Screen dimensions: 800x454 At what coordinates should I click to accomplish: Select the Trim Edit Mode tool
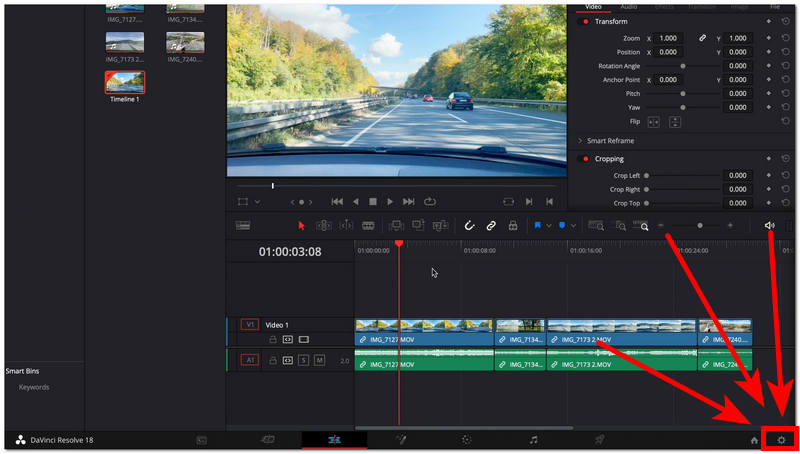pos(323,225)
